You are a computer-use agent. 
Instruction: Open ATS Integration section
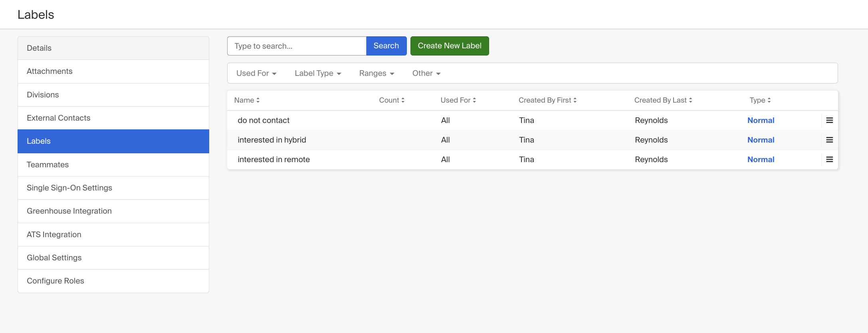pos(113,234)
